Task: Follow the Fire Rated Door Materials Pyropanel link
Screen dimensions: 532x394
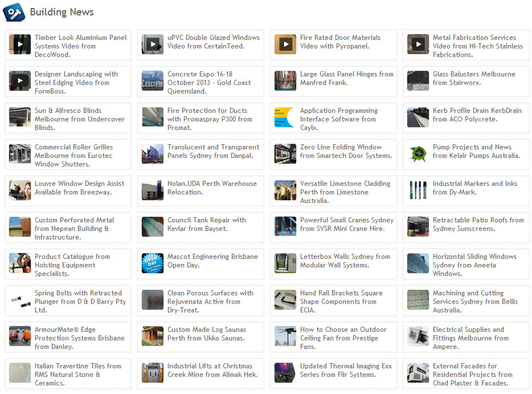Action: click(340, 42)
